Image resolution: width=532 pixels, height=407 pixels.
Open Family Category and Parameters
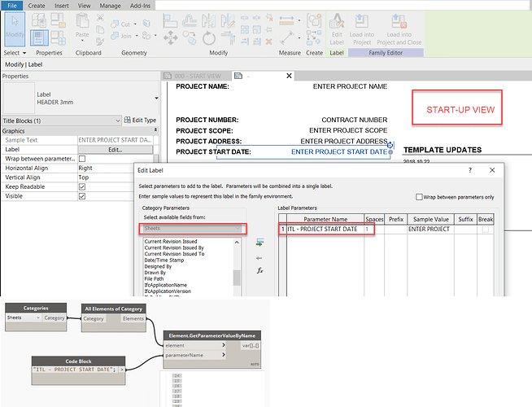pos(58,20)
